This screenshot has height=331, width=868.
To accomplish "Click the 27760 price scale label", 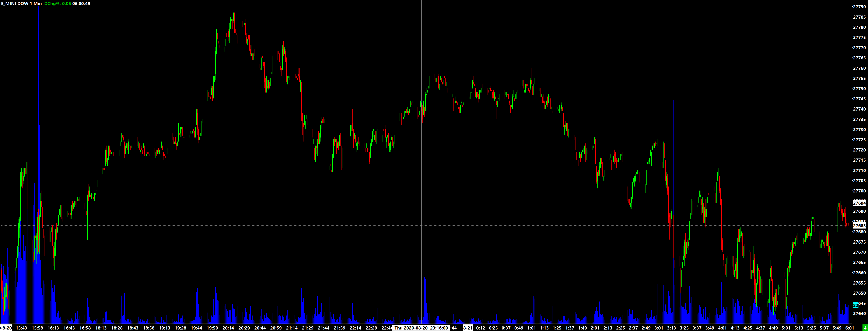I will pyautogui.click(x=859, y=68).
